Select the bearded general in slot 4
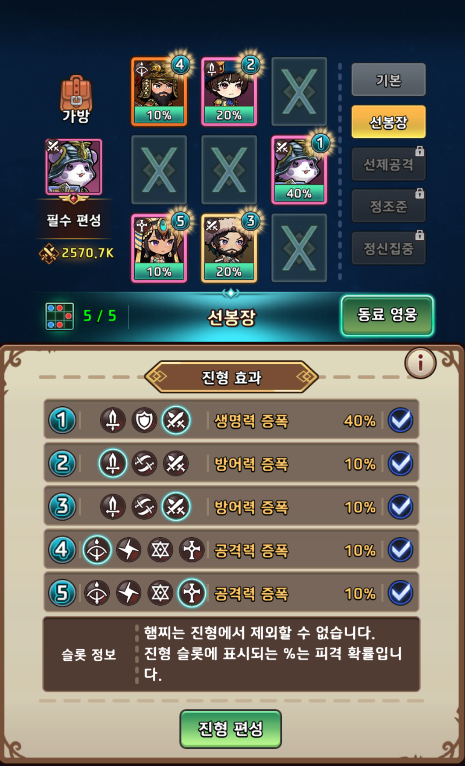The height and width of the screenshot is (766, 465). [159, 91]
